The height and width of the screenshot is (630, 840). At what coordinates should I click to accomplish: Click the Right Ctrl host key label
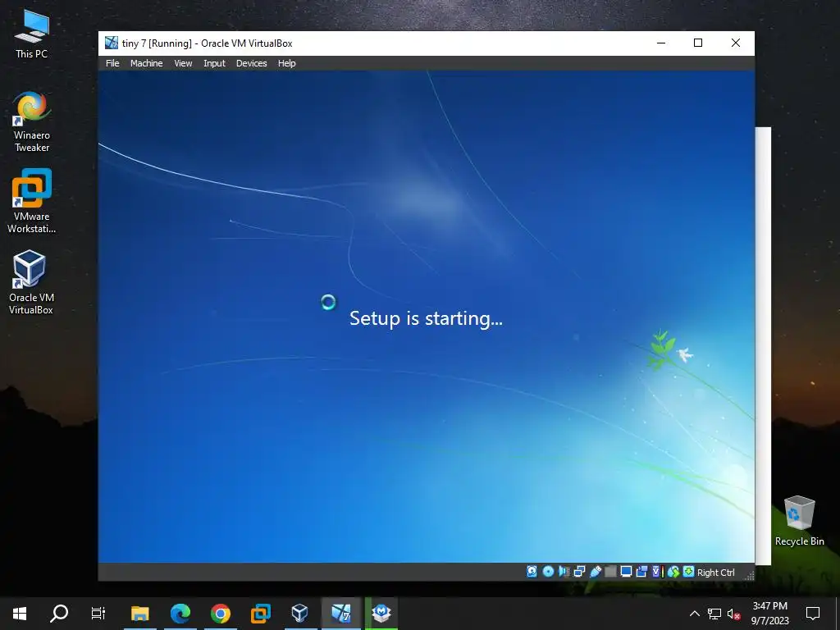(715, 572)
